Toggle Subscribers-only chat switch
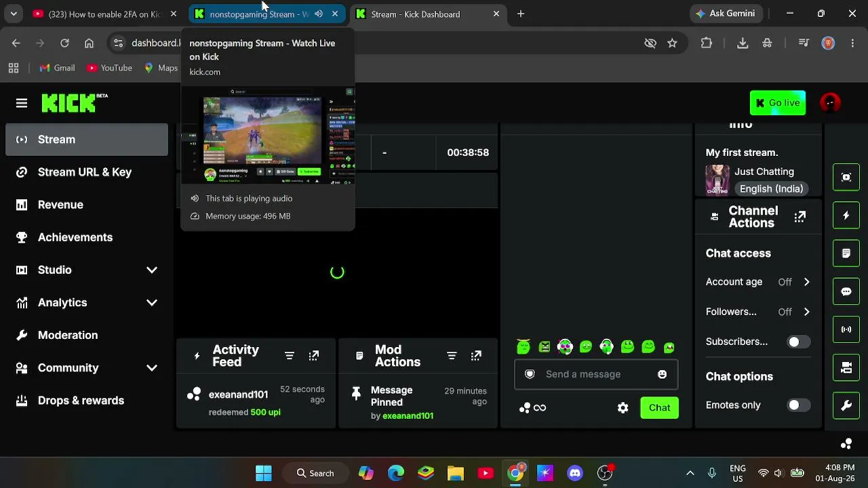868x488 pixels. click(799, 342)
